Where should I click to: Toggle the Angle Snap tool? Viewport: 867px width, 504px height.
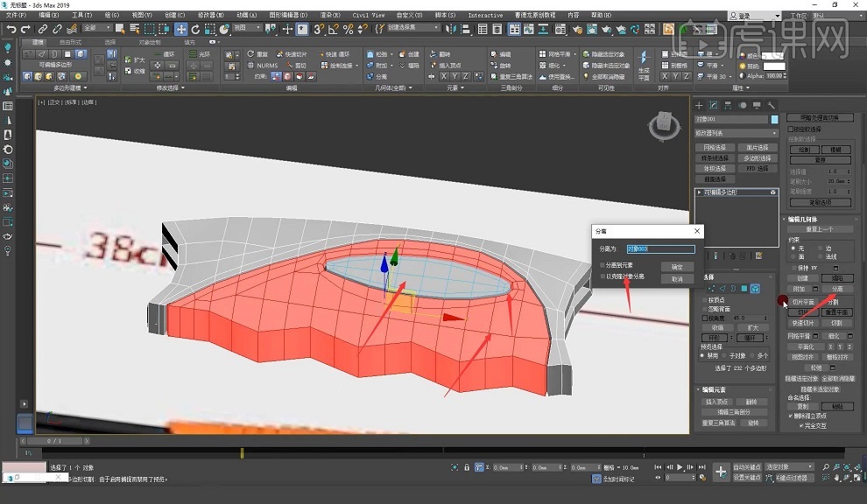click(334, 29)
